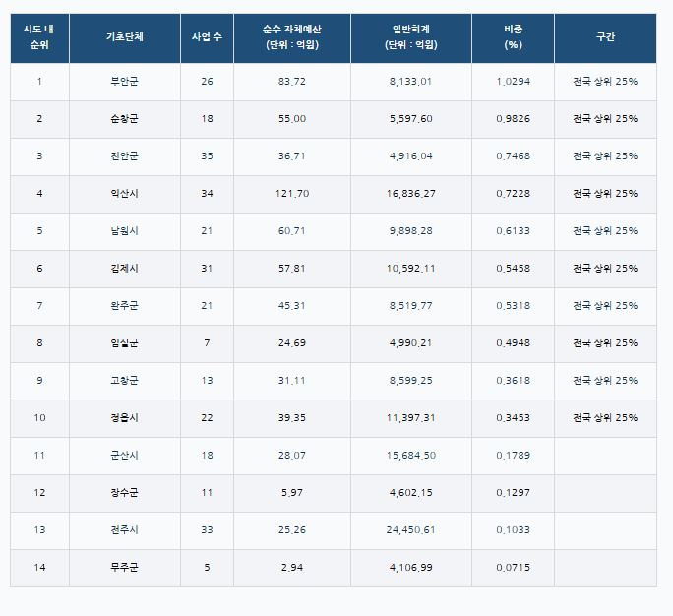673x616 pixels.
Task: Click budget value 36.71
Action: (292, 156)
